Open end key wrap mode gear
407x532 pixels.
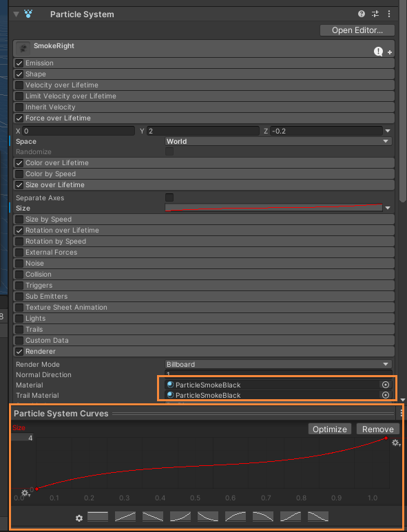[x=396, y=443]
